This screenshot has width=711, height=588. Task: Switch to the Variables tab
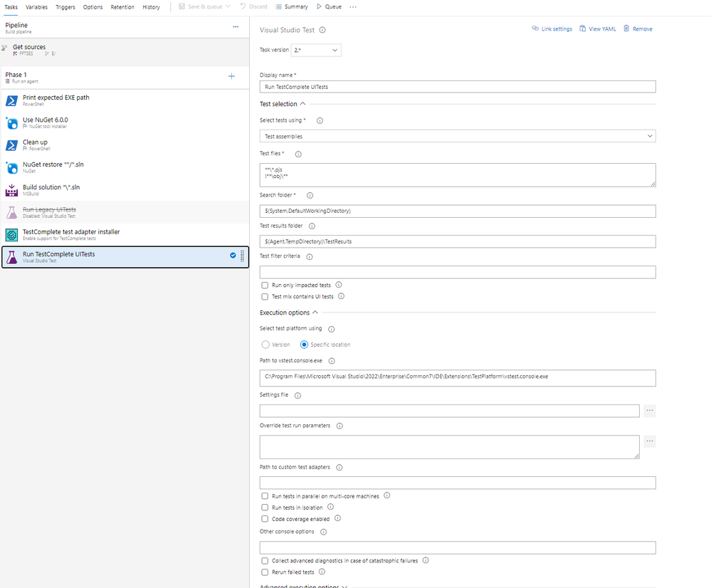tap(37, 7)
